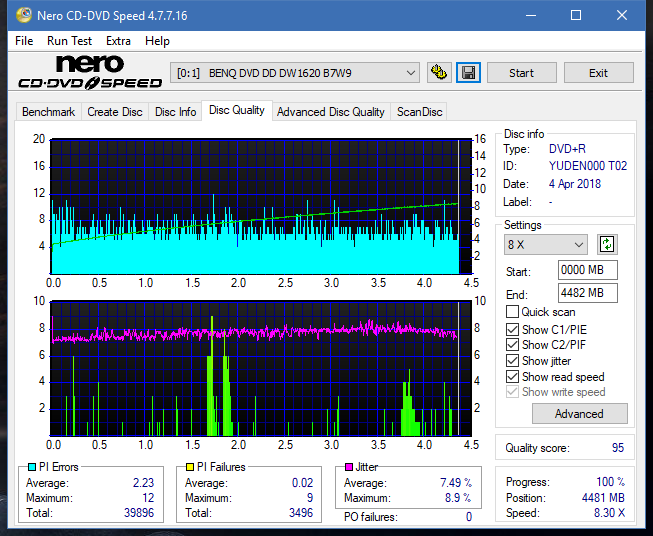The height and width of the screenshot is (536, 653).
Task: Click PI Errors average value 2.23
Action: point(143,483)
